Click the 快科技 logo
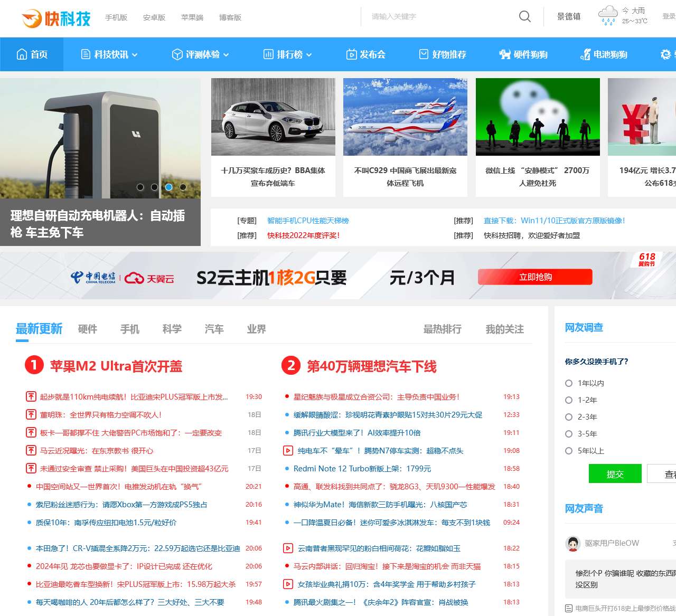Screen dimensions: 676x616 (x=56, y=18)
